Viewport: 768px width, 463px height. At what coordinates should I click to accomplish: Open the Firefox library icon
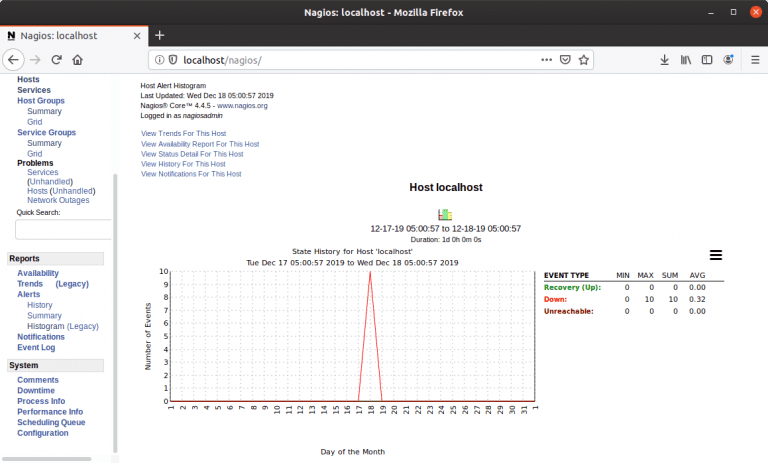[686, 60]
